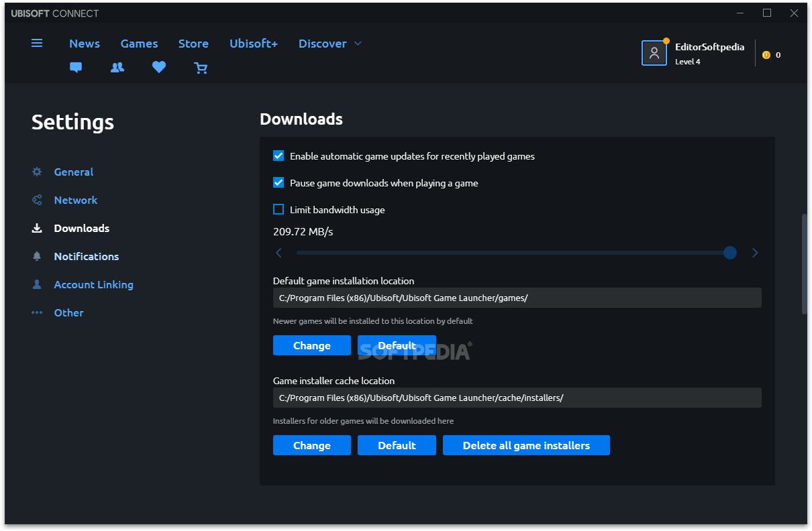The width and height of the screenshot is (812, 531).
Task: Click Delete all game installers
Action: (526, 445)
